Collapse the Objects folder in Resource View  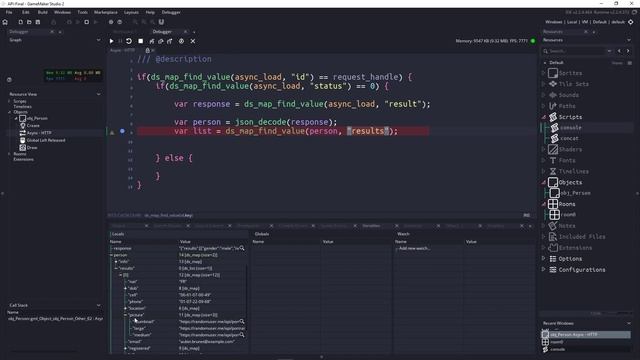10,112
